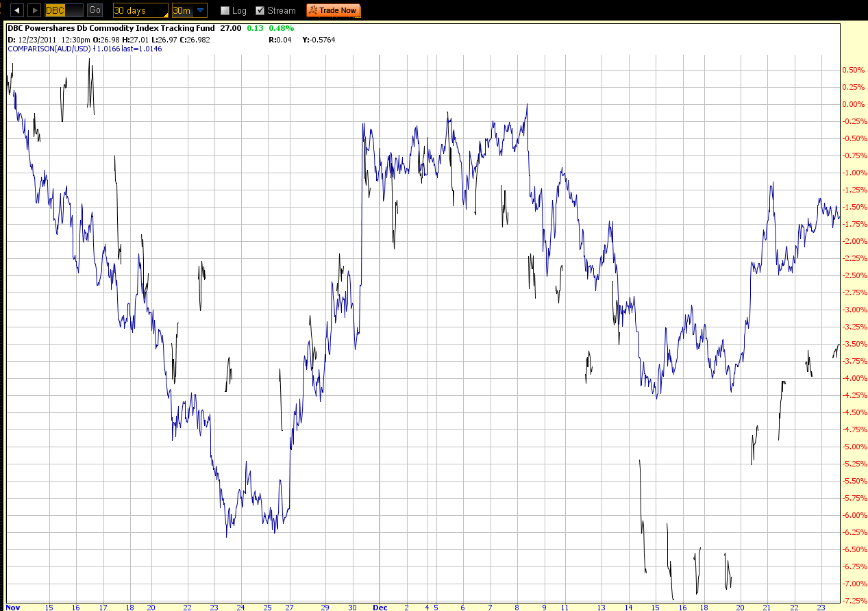Click the Nov label on the time axis
Viewport: 868px width, 611px height.
click(14, 607)
